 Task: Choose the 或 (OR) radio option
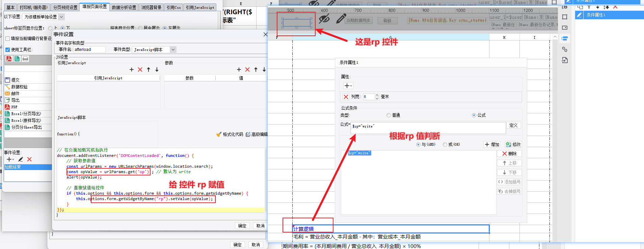point(445,144)
